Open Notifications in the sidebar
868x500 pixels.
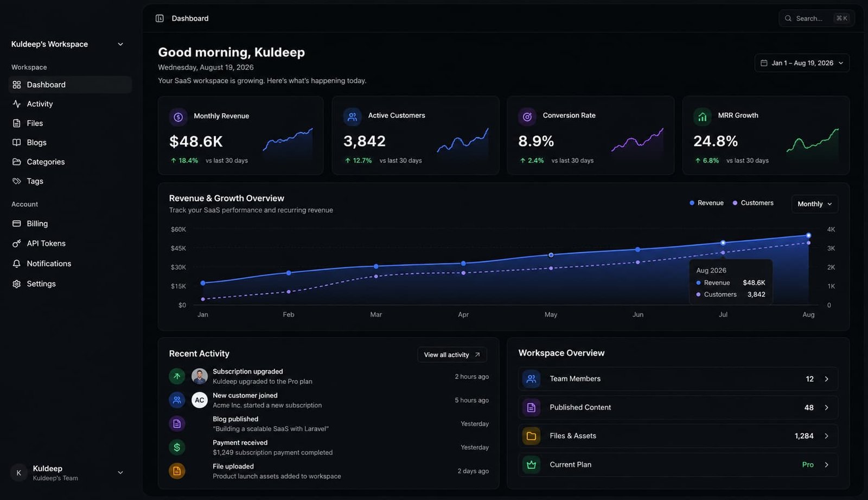pyautogui.click(x=71, y=264)
